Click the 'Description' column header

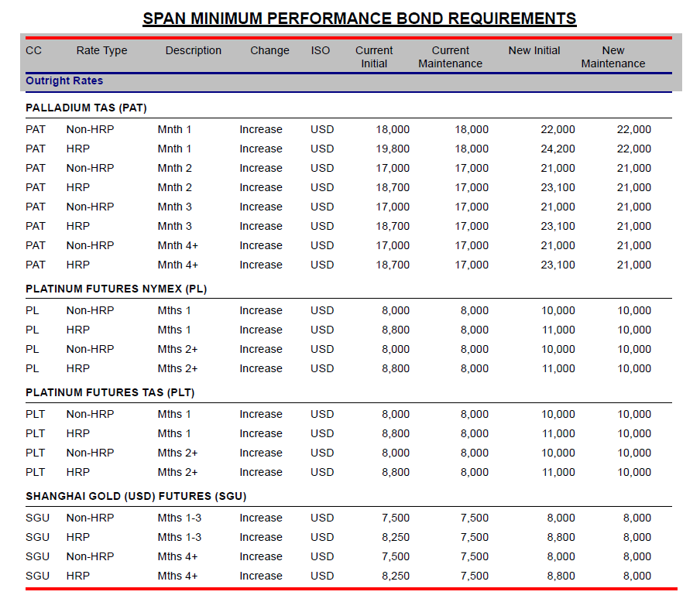click(193, 51)
